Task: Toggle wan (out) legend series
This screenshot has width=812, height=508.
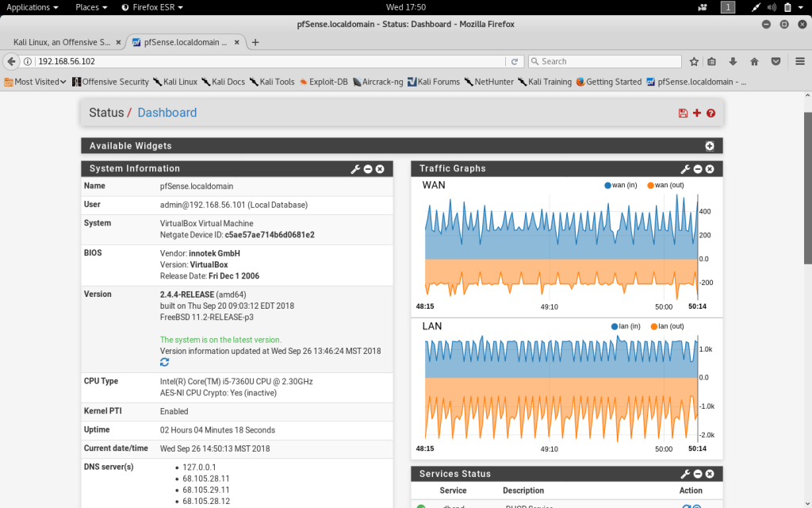Action: coord(665,185)
